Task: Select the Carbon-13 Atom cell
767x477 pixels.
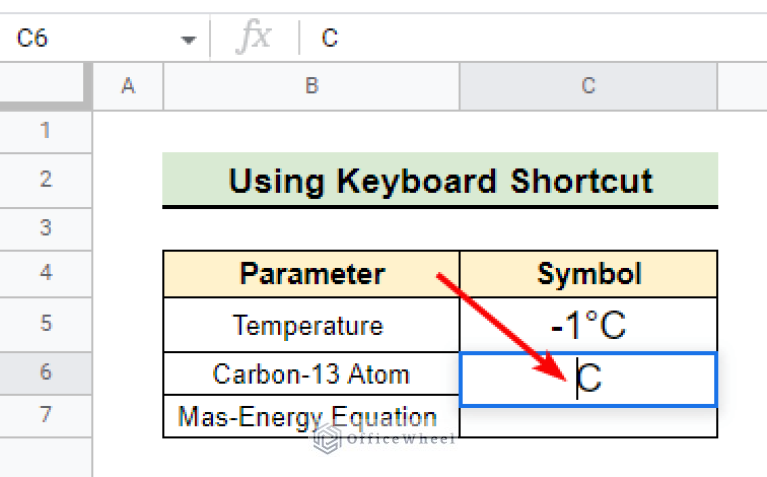Action: point(312,374)
